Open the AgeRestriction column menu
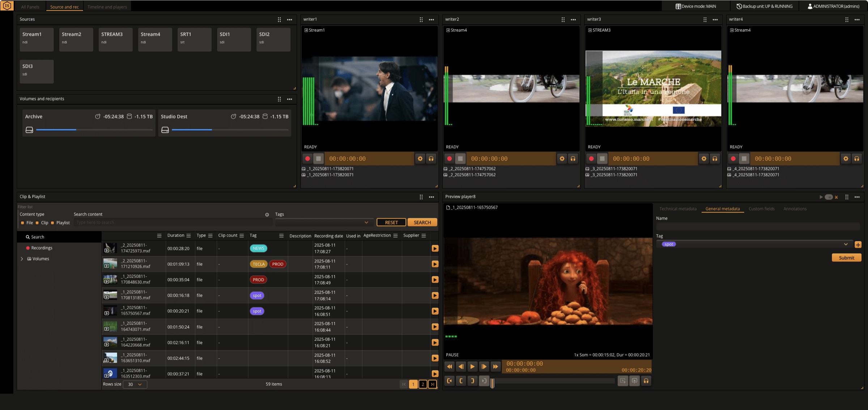This screenshot has height=410, width=868. [395, 236]
